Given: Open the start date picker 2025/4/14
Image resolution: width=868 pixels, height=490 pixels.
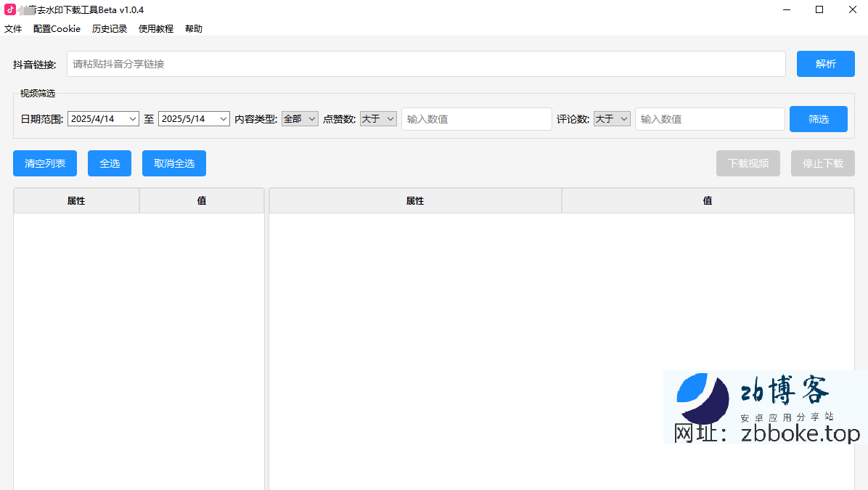Looking at the screenshot, I should point(103,119).
